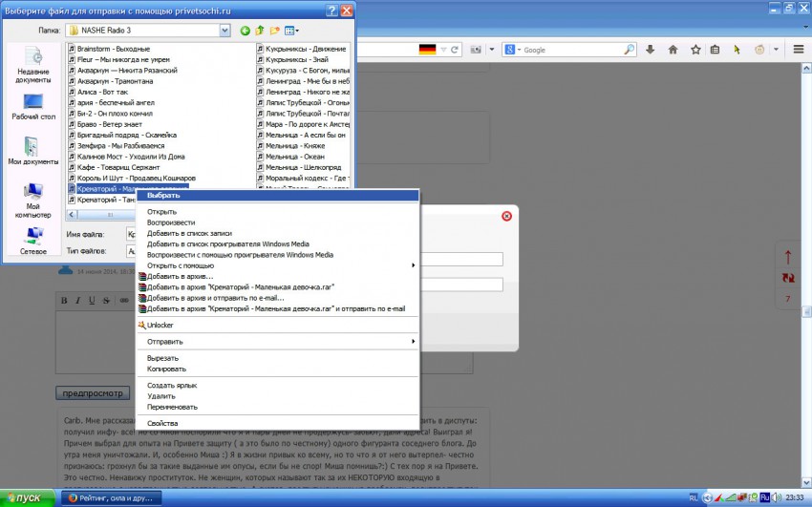
Task: Expand the NASHE Radio 3 folder dropdown
Action: 224,31
